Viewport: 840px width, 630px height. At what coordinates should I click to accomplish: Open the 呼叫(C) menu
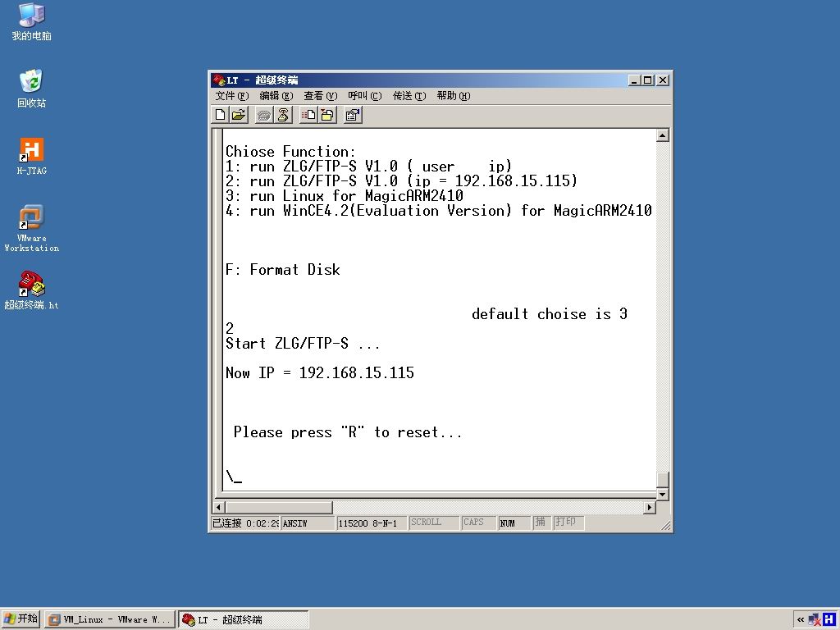click(x=365, y=96)
